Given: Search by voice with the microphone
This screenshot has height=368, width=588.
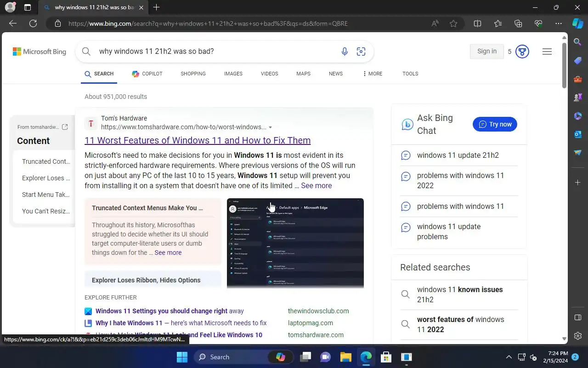Looking at the screenshot, I should (x=345, y=52).
